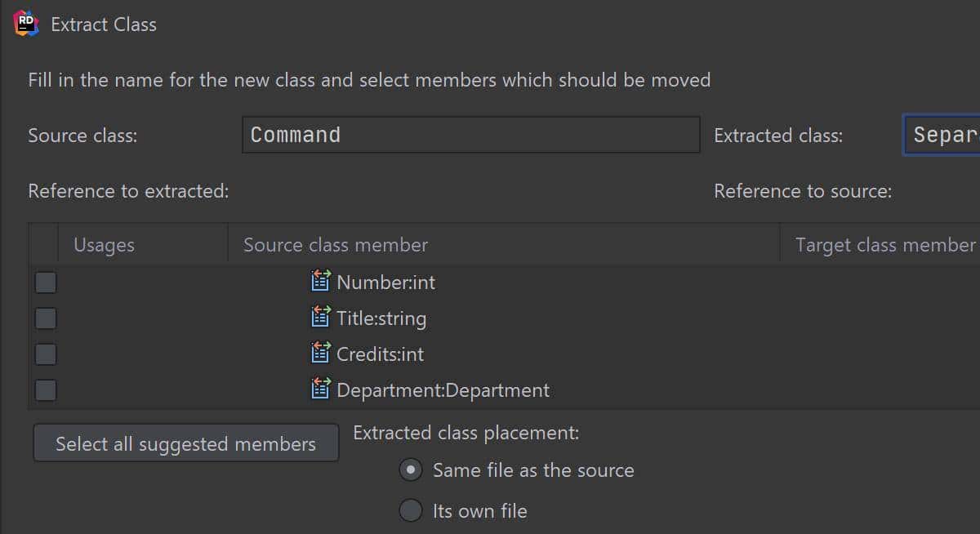980x534 pixels.
Task: Click the property icon beside Title:string
Action: [x=321, y=318]
